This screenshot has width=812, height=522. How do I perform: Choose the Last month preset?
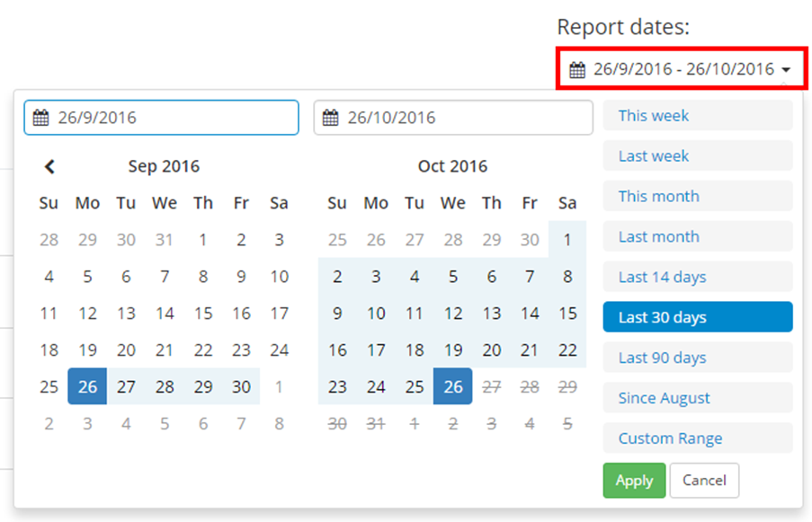(697, 236)
